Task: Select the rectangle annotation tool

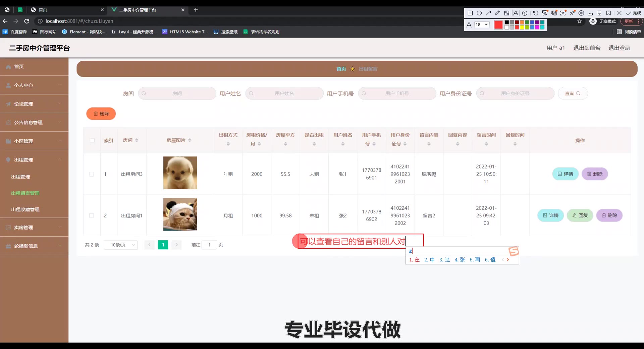Action: pyautogui.click(x=470, y=13)
